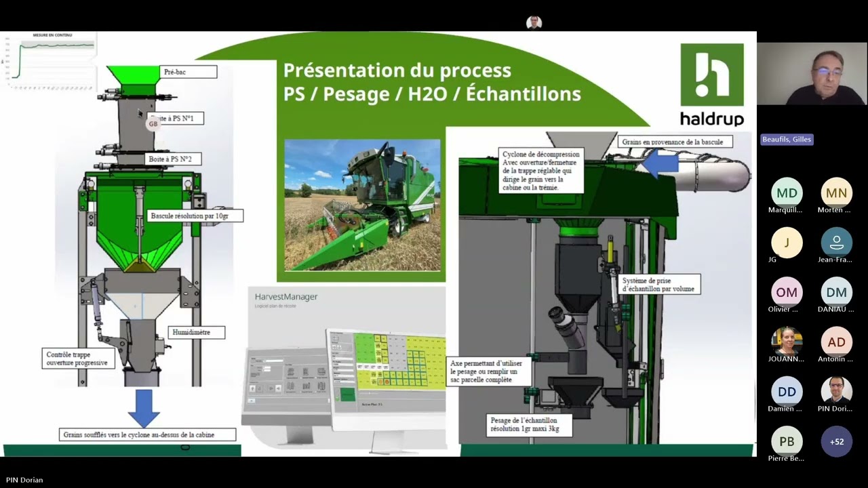
Task: Click the OM avatar for Olivier
Action: coord(787,292)
